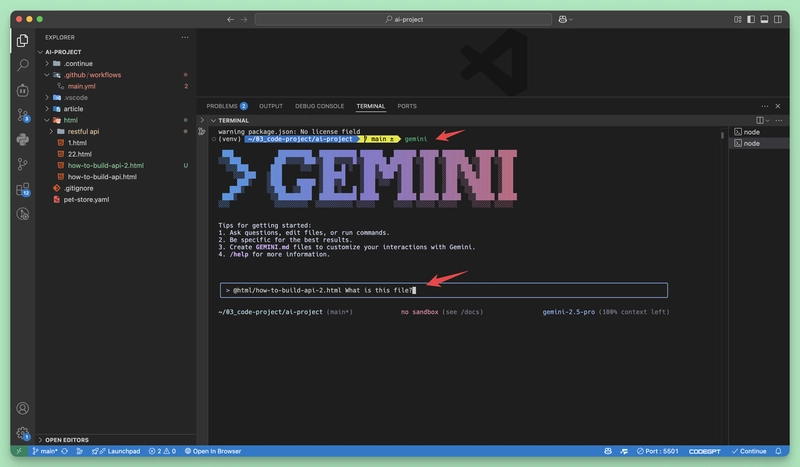Screen dimensions: 800x467
Task: Open the errors and warnings counter
Action: 162,451
